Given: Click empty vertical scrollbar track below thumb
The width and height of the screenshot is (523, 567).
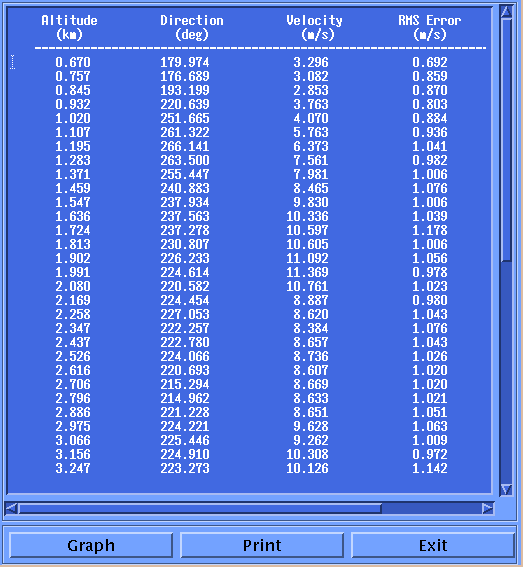Looking at the screenshot, I should click(x=506, y=372).
